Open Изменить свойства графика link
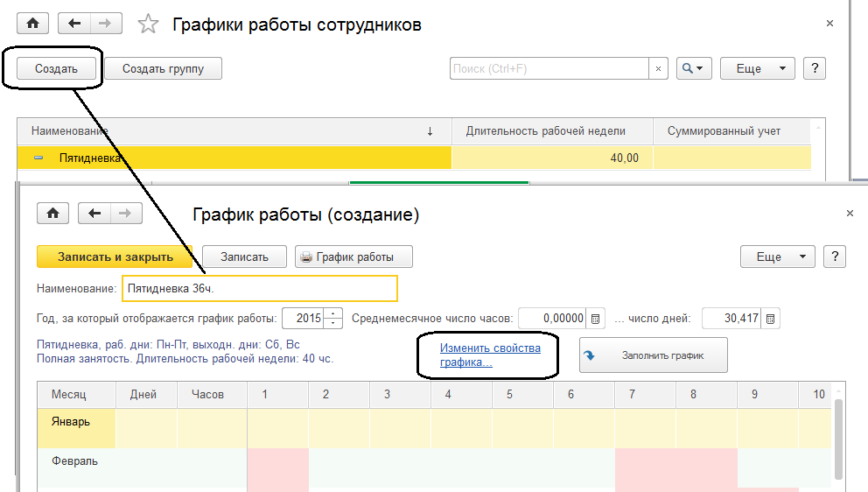Viewport: 868px width, 492px height. click(x=490, y=355)
